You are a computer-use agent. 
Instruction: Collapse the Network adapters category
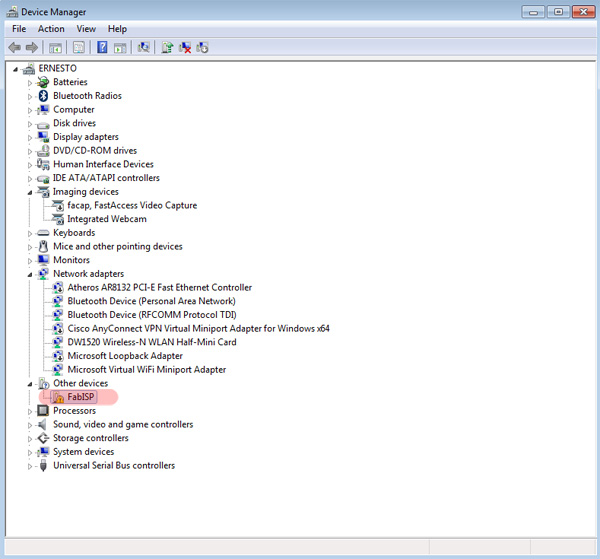point(30,275)
